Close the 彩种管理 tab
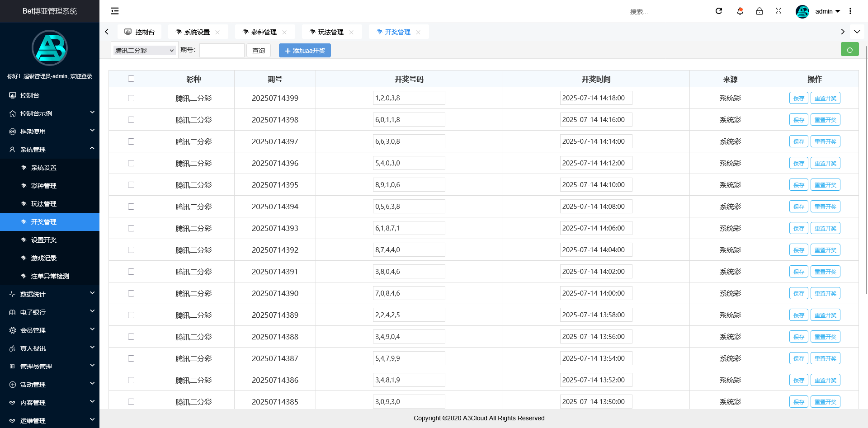Image resolution: width=868 pixels, height=428 pixels. pyautogui.click(x=284, y=32)
